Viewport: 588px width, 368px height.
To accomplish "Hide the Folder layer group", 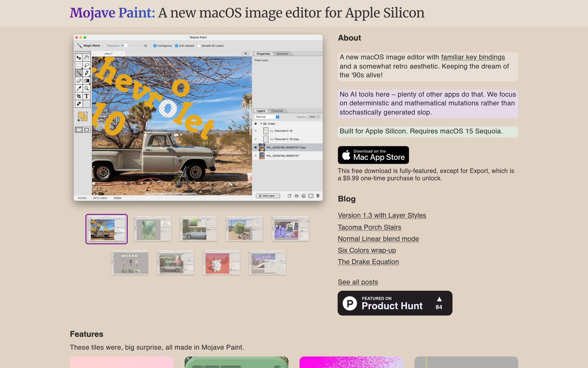I will (x=256, y=124).
